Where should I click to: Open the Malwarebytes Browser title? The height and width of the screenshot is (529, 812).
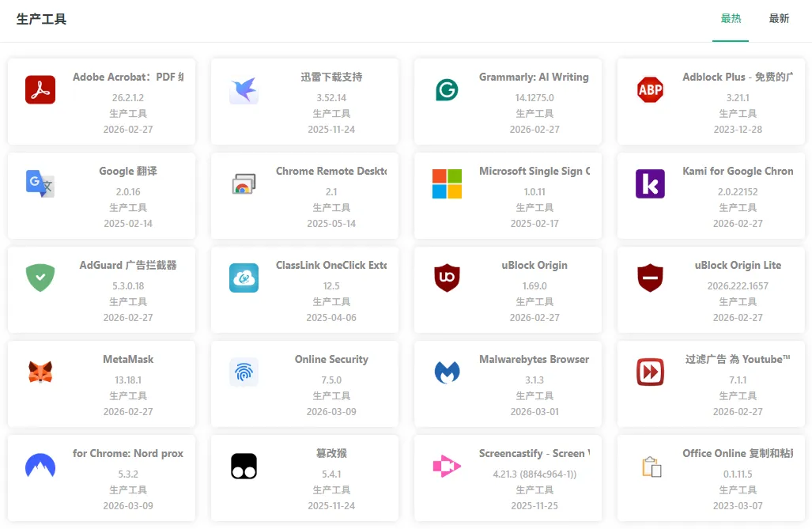tap(534, 359)
